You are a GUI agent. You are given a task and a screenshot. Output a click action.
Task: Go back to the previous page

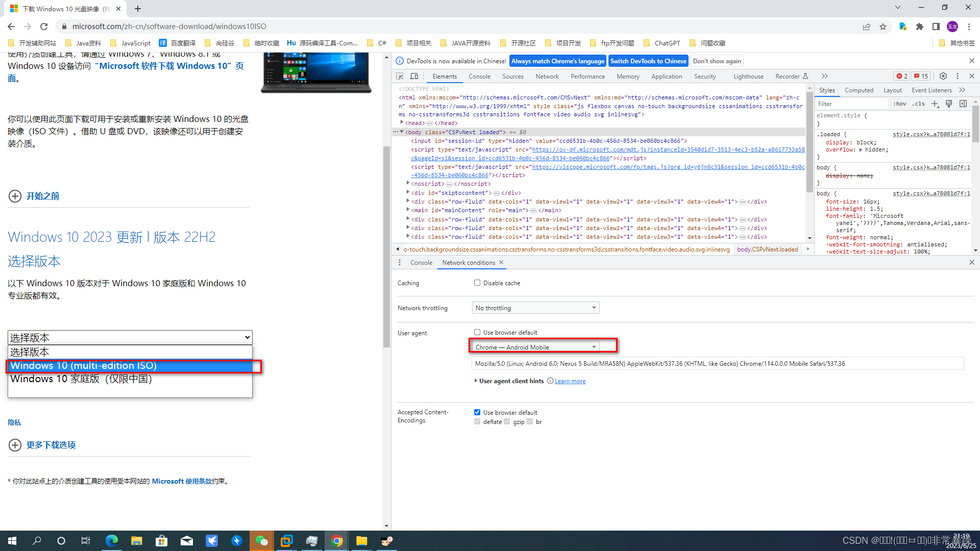(11, 27)
